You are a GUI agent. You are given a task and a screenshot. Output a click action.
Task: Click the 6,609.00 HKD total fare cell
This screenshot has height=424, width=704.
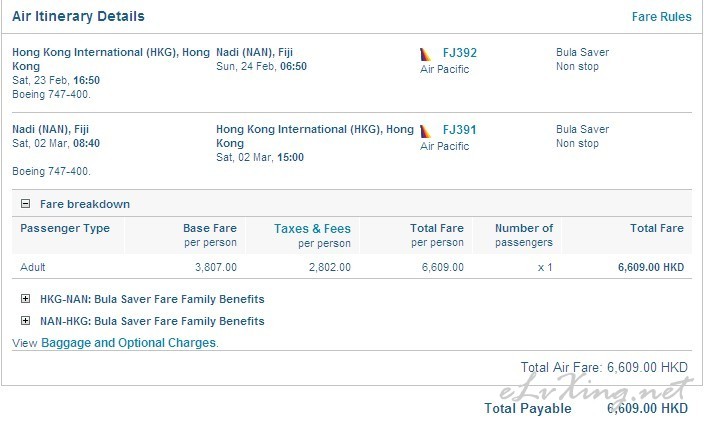651,267
